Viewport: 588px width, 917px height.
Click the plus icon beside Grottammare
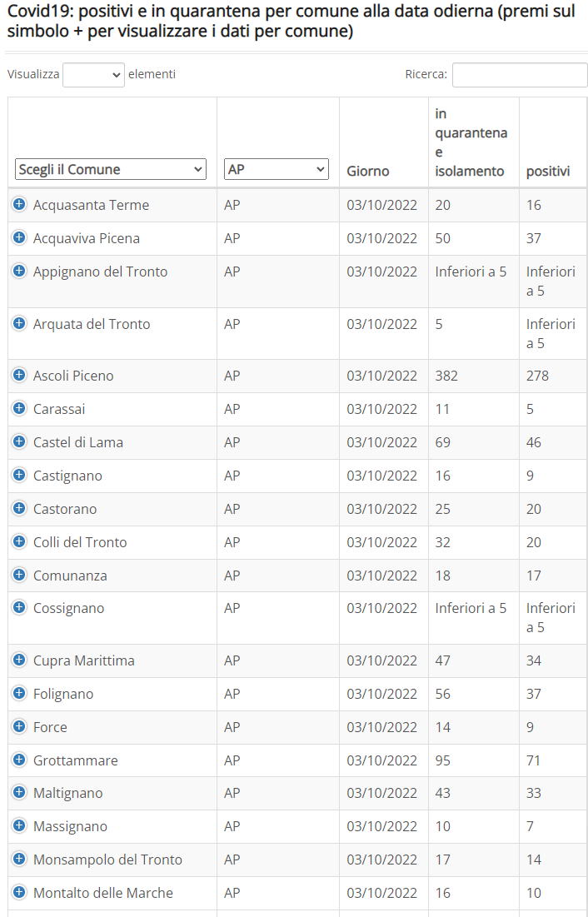19,760
